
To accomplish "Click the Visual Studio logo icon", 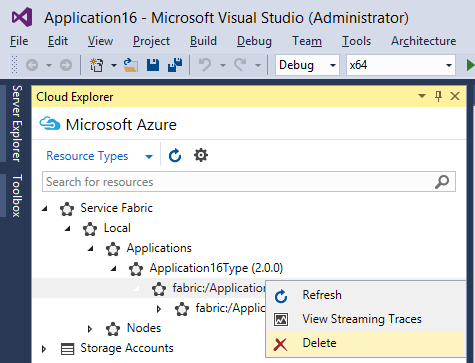I will 22,17.
